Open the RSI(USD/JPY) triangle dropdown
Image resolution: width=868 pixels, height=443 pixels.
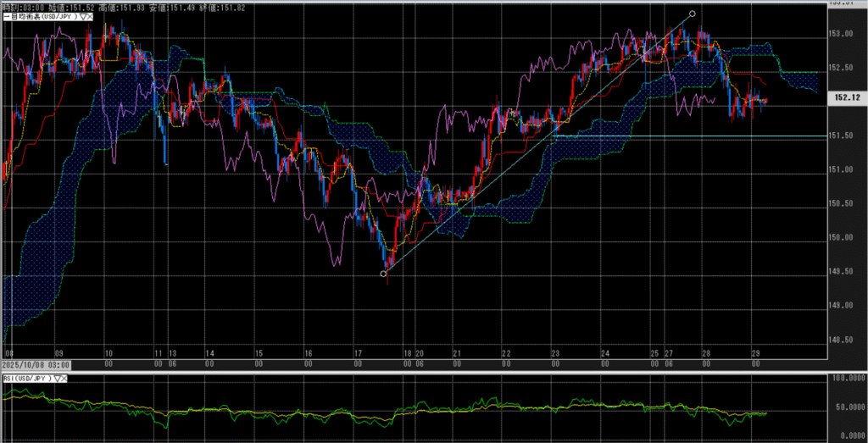coord(56,378)
